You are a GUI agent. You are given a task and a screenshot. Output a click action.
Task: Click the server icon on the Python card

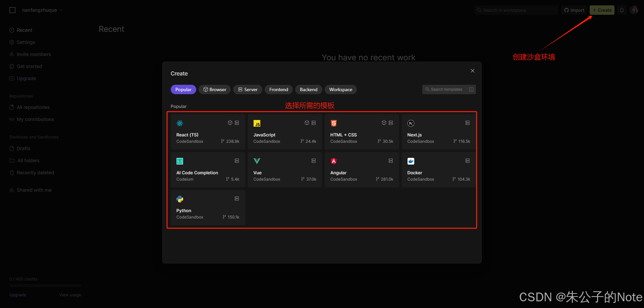237,199
